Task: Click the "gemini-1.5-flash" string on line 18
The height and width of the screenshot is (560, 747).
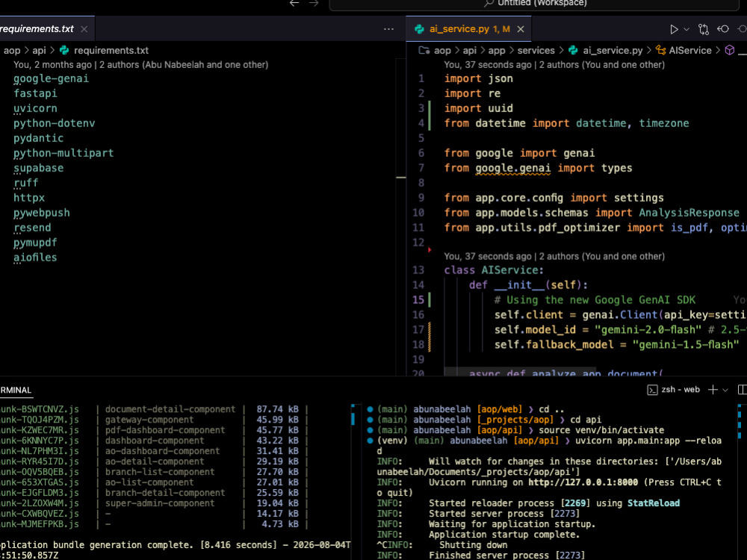Action: point(686,344)
